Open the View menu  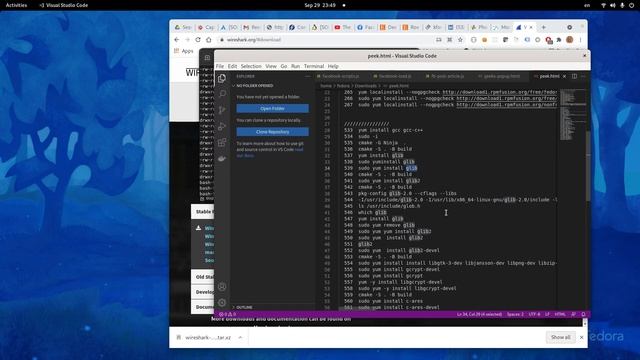pyautogui.click(x=271, y=66)
